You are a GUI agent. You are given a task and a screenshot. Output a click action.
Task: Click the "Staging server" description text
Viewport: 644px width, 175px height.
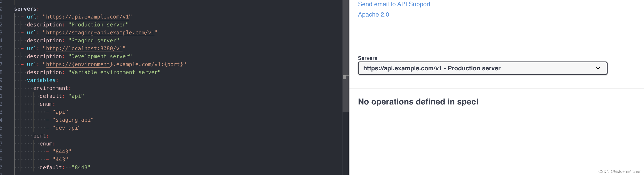tap(94, 40)
